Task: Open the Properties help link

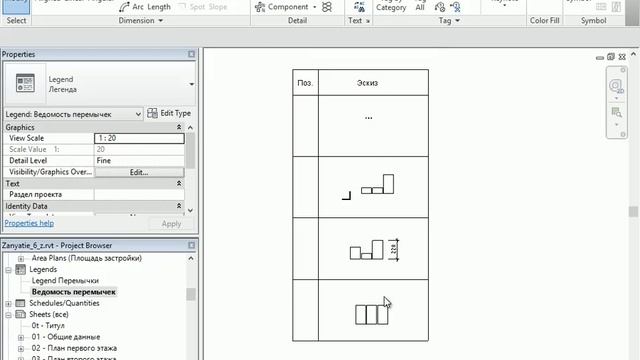Action: (29, 223)
